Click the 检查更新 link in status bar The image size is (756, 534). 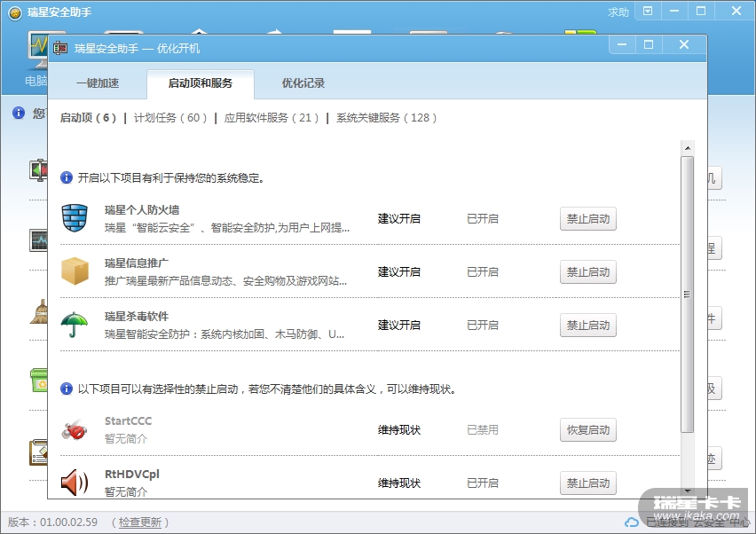click(x=140, y=522)
